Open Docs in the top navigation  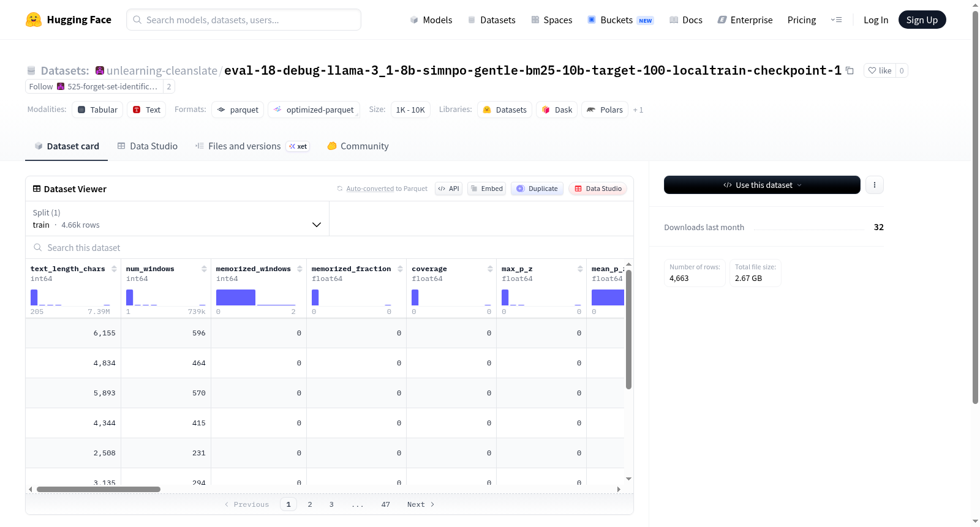[x=685, y=20]
